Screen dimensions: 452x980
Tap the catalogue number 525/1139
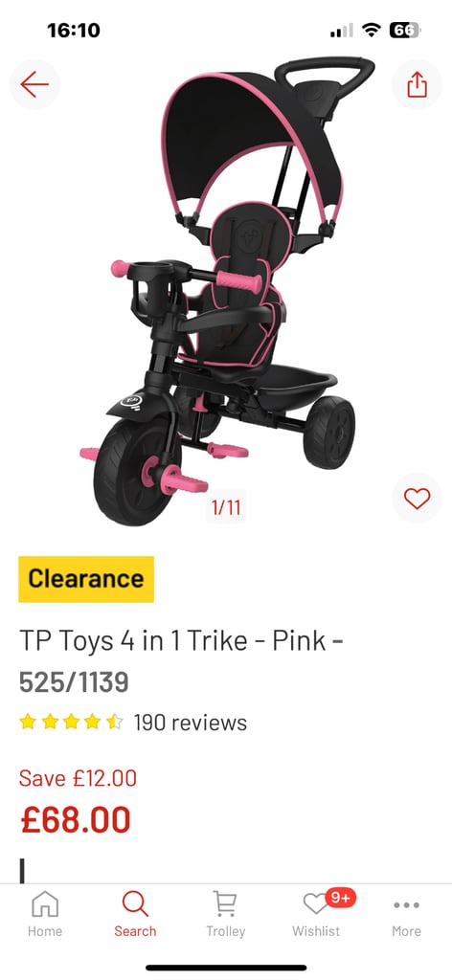[74, 682]
